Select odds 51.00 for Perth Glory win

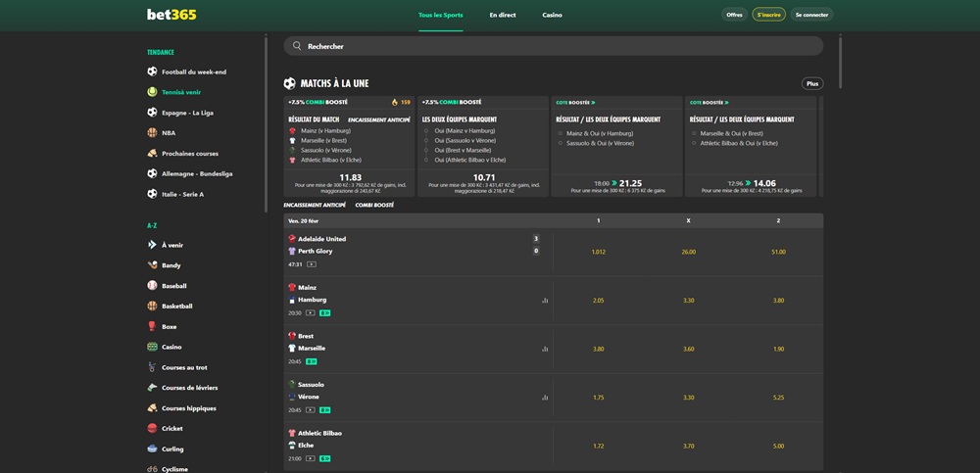click(778, 252)
